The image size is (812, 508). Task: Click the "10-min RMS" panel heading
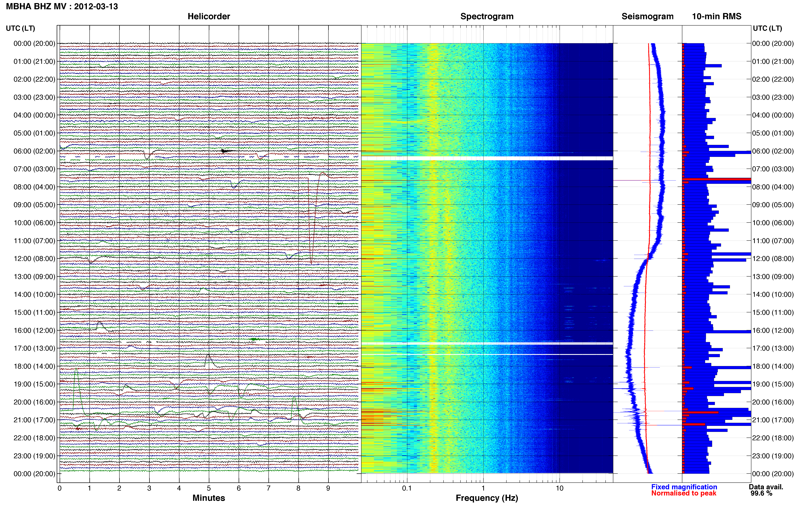(x=717, y=16)
